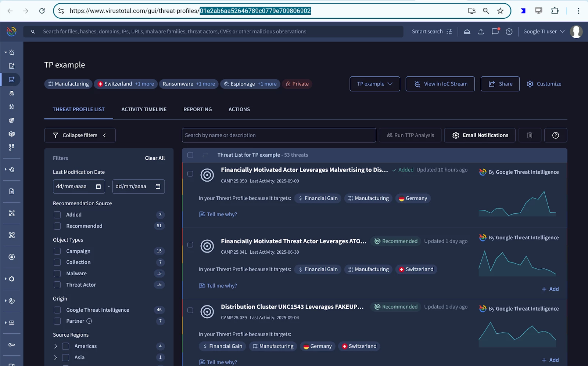
Task: Open the notifications flag icon
Action: [x=495, y=31]
